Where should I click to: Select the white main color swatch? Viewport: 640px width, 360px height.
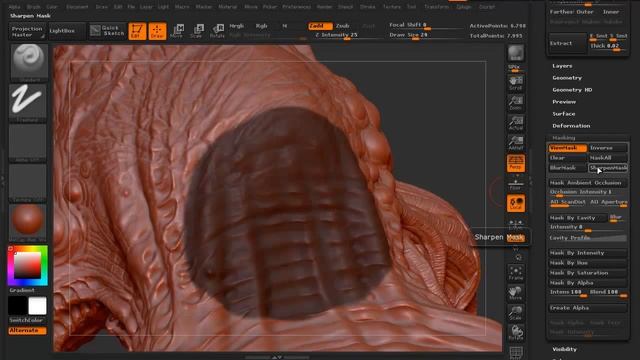tap(37, 306)
